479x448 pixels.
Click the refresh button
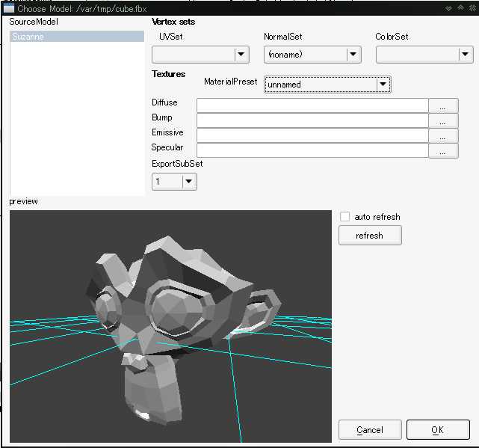[370, 235]
